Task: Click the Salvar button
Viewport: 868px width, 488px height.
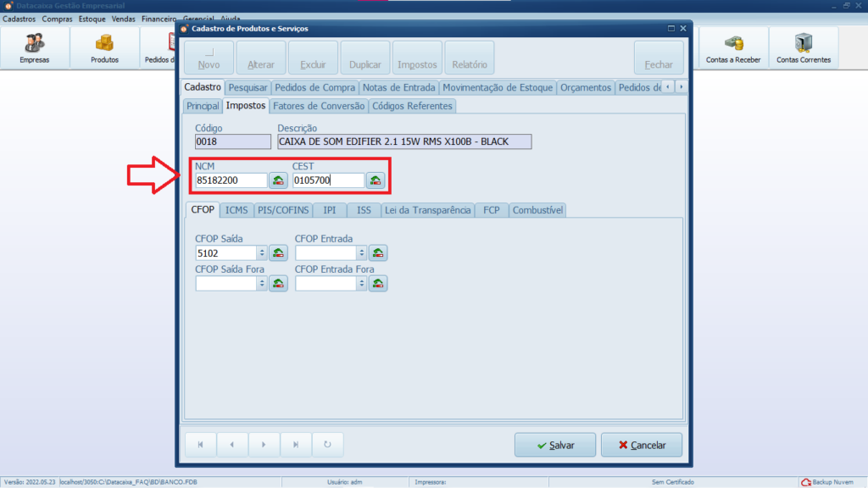Action: (x=554, y=445)
